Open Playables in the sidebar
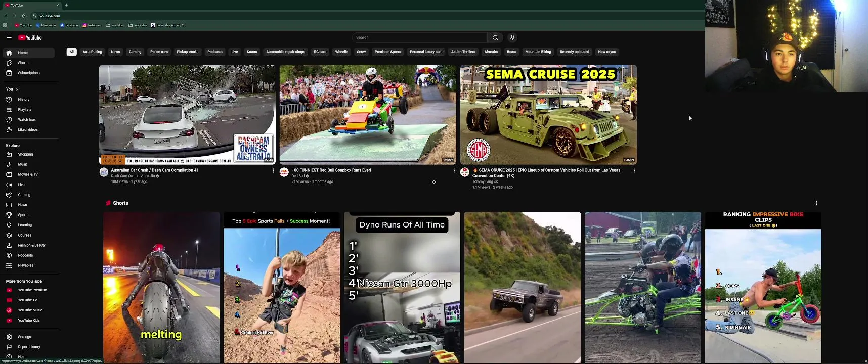The image size is (868, 364). pyautogui.click(x=29, y=265)
